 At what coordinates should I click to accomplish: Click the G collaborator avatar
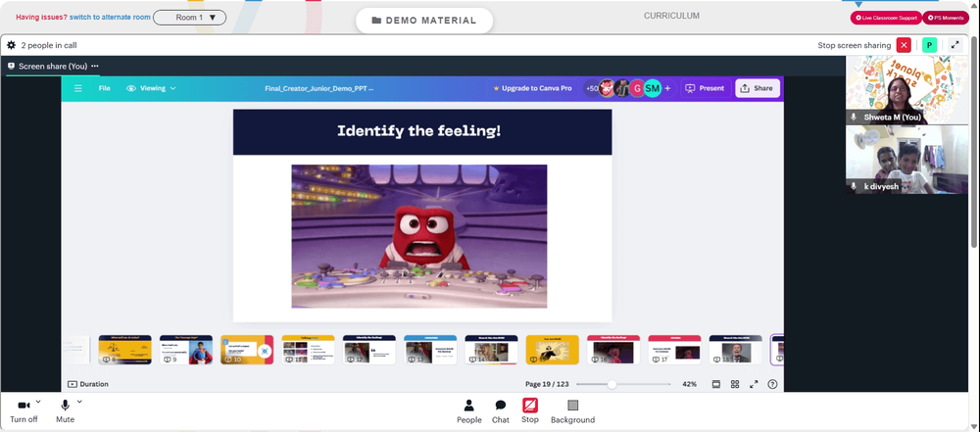(x=637, y=88)
